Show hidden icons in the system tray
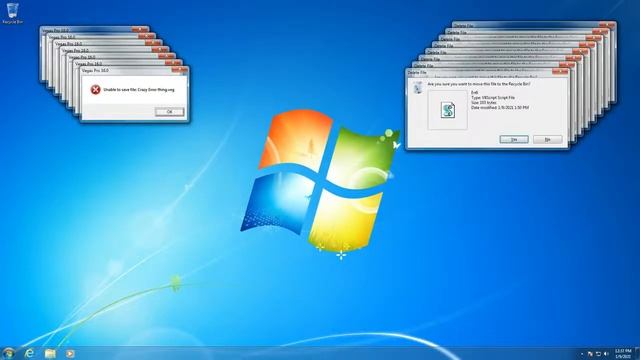The image size is (640, 360). click(582, 353)
